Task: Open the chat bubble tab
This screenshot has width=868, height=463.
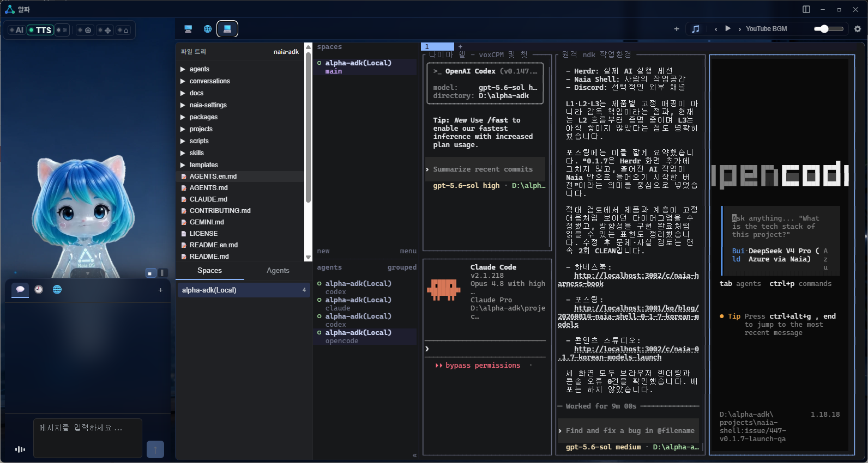Action: tap(20, 289)
